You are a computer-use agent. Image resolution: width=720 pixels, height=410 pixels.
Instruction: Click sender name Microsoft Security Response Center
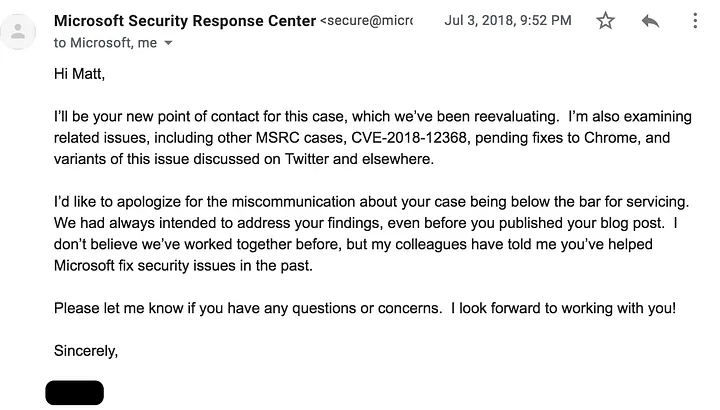click(184, 20)
